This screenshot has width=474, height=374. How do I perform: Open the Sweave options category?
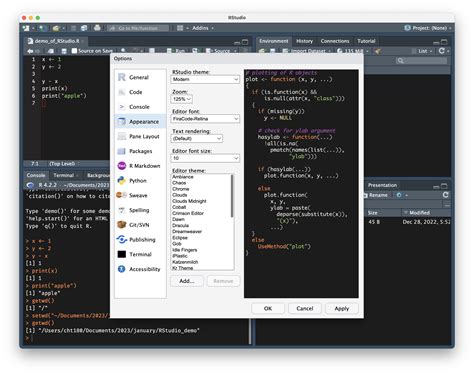(x=140, y=195)
